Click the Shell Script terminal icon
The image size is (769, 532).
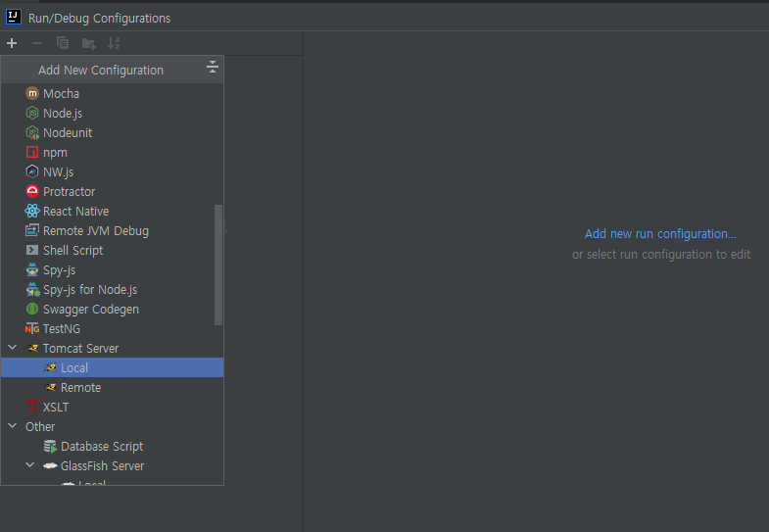click(x=32, y=250)
